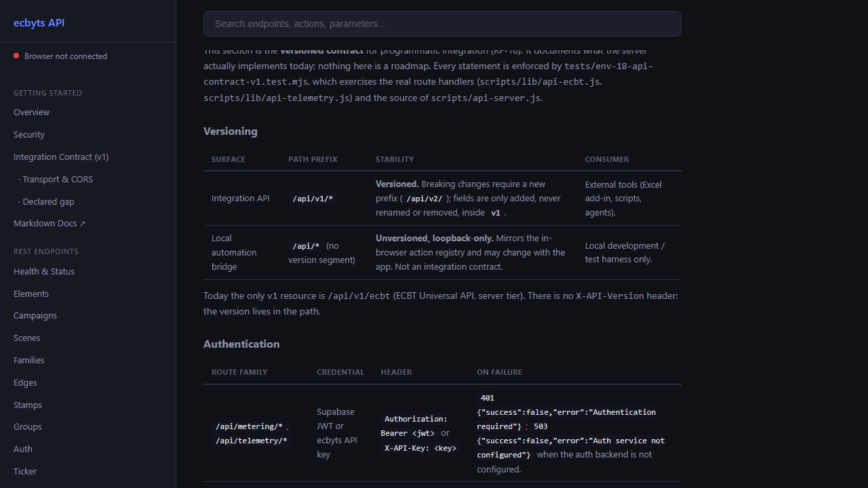Click the /api/v2/ code chip
Viewport: 868px width, 488px height.
coord(425,199)
